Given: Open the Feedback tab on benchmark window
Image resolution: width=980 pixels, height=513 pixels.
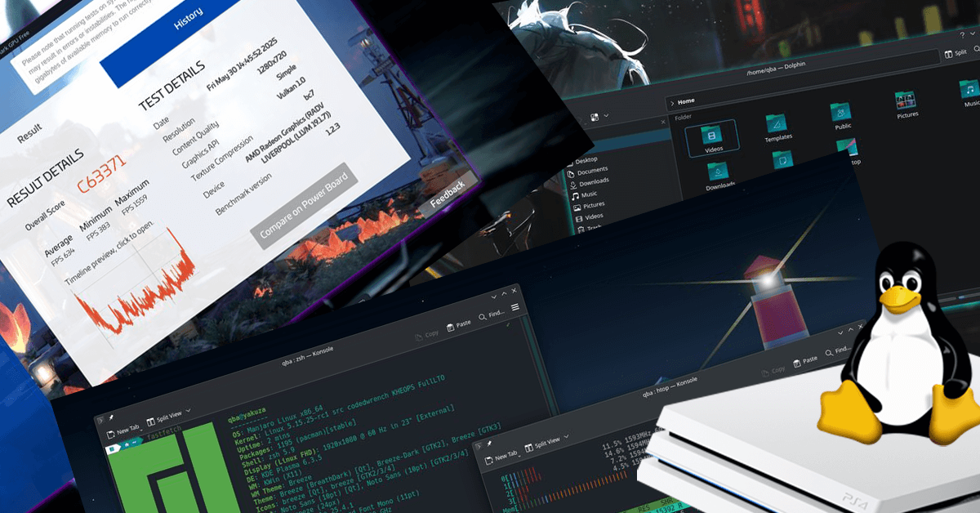Looking at the screenshot, I should [x=447, y=194].
